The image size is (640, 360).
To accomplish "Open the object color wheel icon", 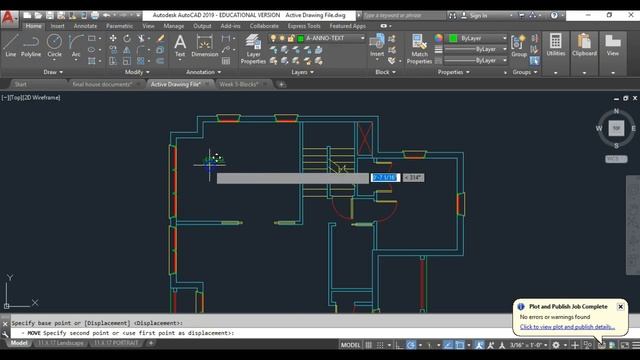I will [438, 38].
